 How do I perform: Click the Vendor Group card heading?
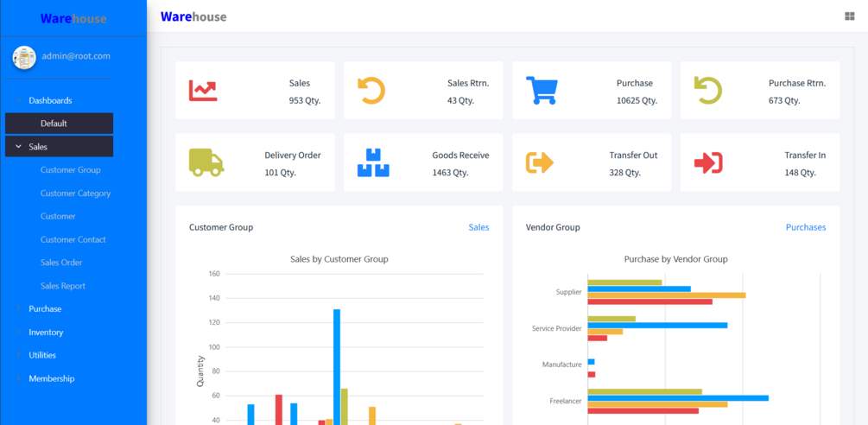tap(553, 227)
